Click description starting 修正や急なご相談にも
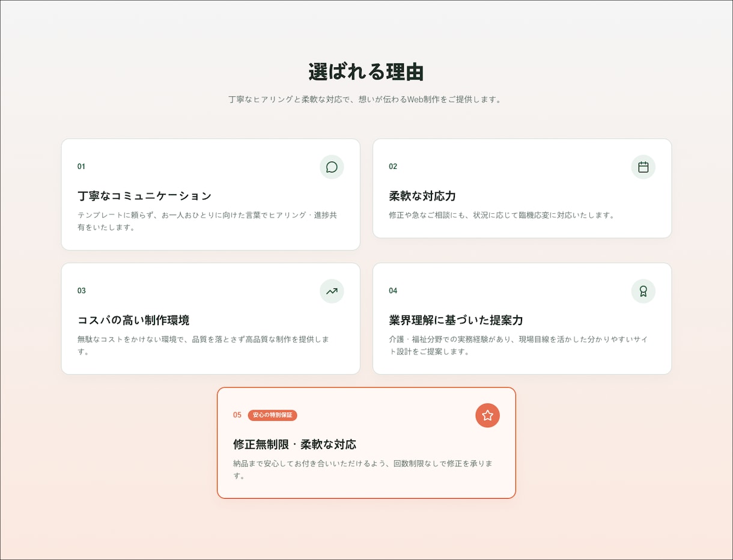The height and width of the screenshot is (560, 733). click(x=503, y=215)
